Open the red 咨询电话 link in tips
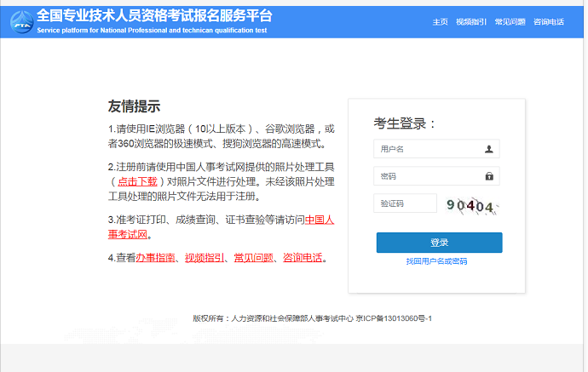Image resolution: width=588 pixels, height=372 pixels. tap(303, 258)
